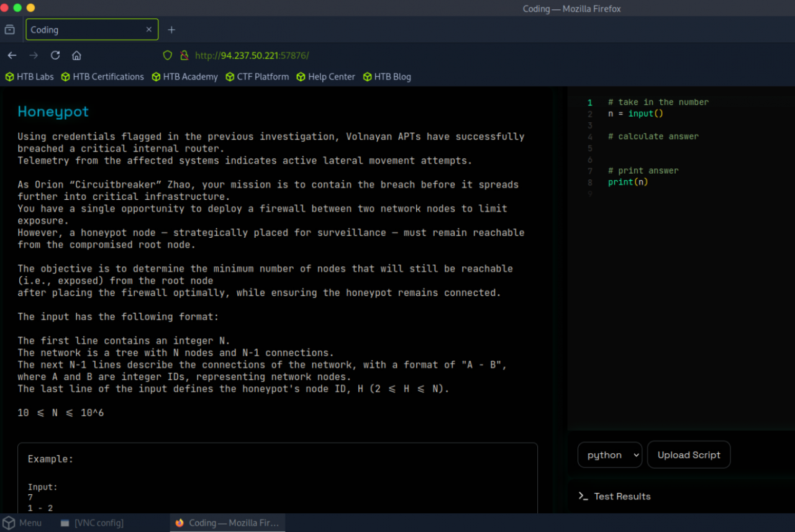
Task: Click the red window close button
Action: [4, 8]
